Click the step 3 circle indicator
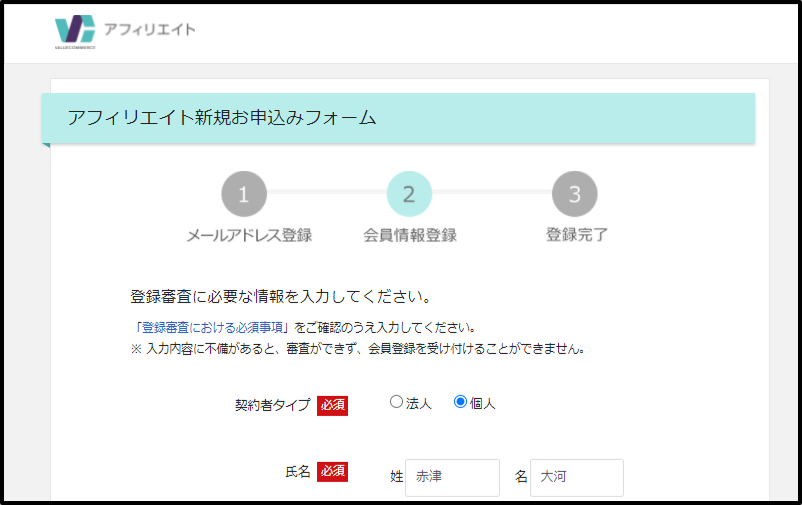The width and height of the screenshot is (802, 505). 574,194
